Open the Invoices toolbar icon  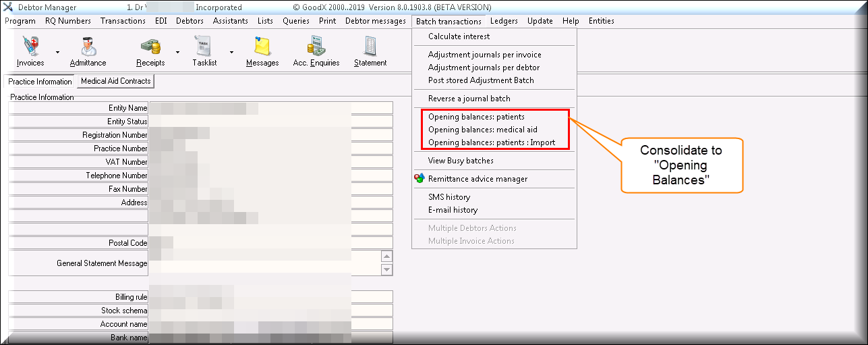coord(30,46)
